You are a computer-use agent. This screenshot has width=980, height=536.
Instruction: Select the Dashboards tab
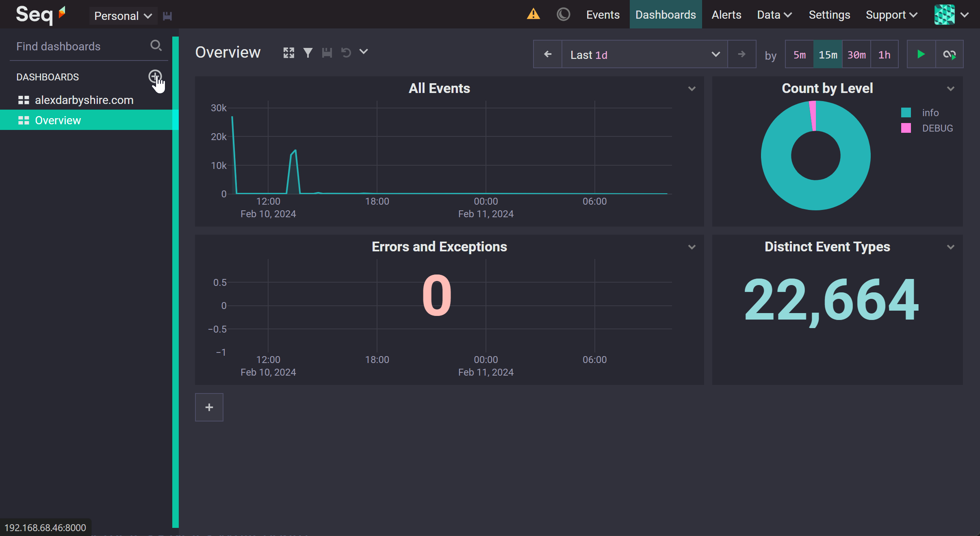[x=666, y=15]
